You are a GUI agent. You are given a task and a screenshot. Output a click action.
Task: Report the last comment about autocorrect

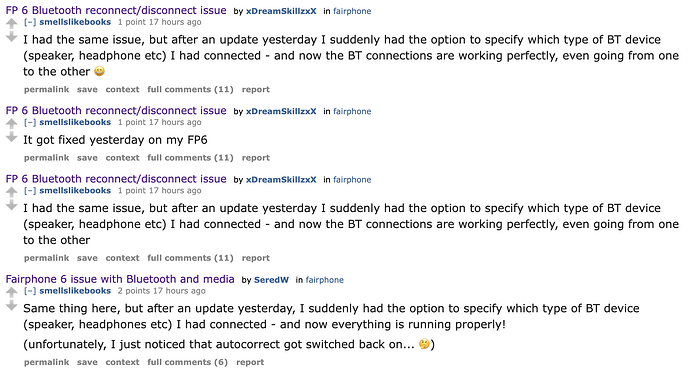point(250,362)
